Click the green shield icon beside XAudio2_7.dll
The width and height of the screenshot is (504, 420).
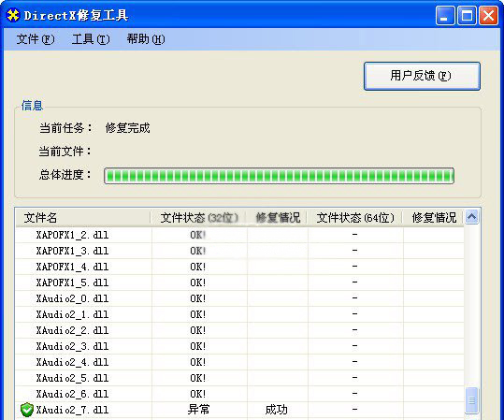(x=27, y=410)
